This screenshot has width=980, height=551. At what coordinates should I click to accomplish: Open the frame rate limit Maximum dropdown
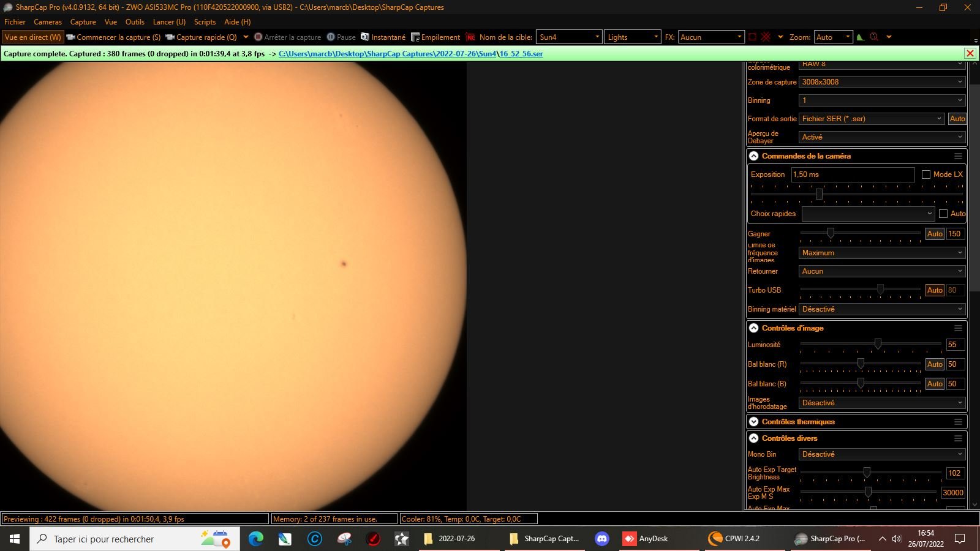coord(882,253)
